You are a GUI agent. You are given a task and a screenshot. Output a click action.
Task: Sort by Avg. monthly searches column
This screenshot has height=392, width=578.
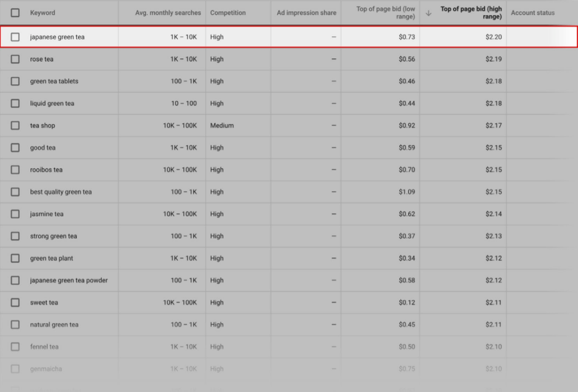(x=168, y=13)
